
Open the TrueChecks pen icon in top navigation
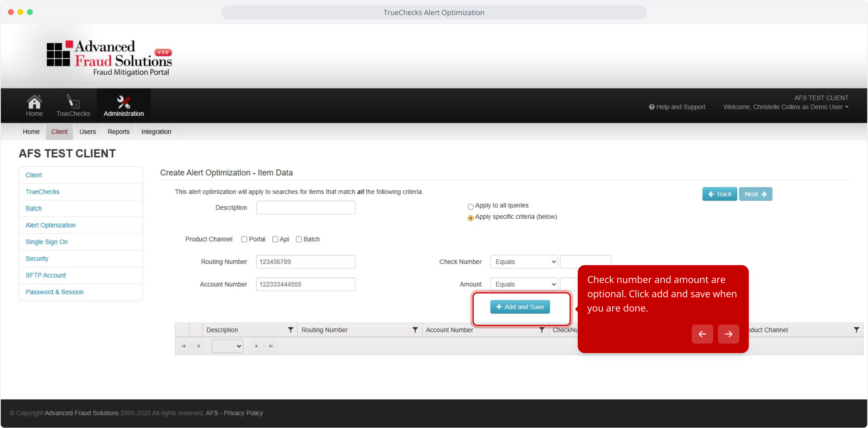(73, 101)
